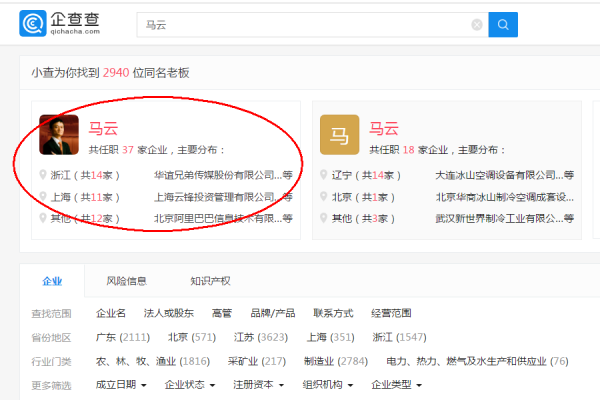
Task: Open the 马云 profile with 37 companies
Action: click(103, 128)
